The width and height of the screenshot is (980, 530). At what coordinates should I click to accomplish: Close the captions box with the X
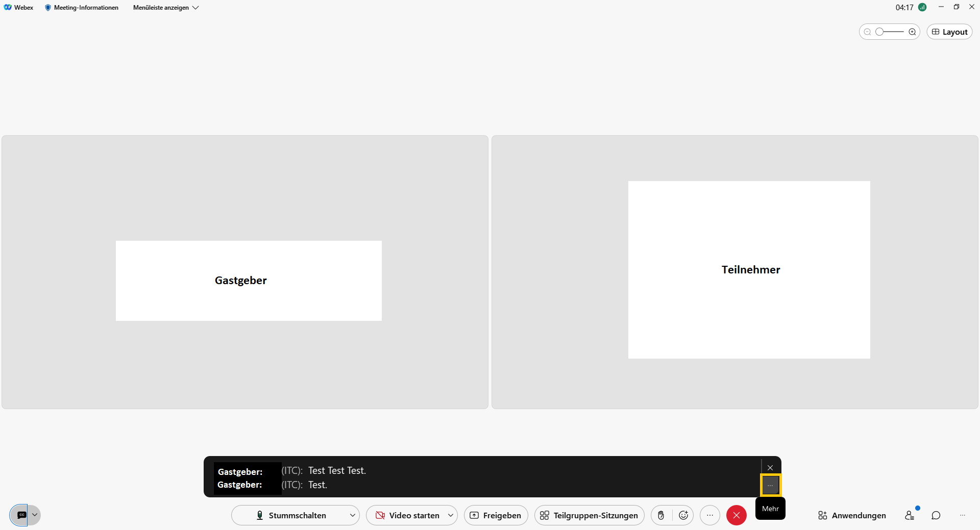770,468
